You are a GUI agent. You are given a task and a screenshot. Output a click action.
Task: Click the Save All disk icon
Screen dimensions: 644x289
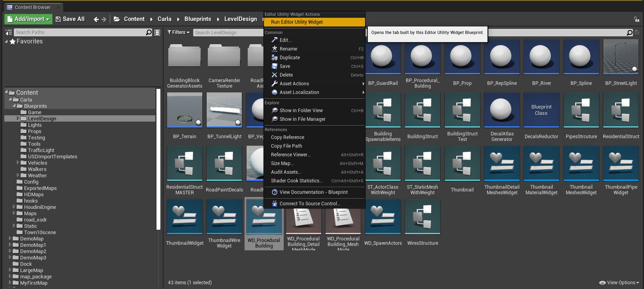[58, 19]
